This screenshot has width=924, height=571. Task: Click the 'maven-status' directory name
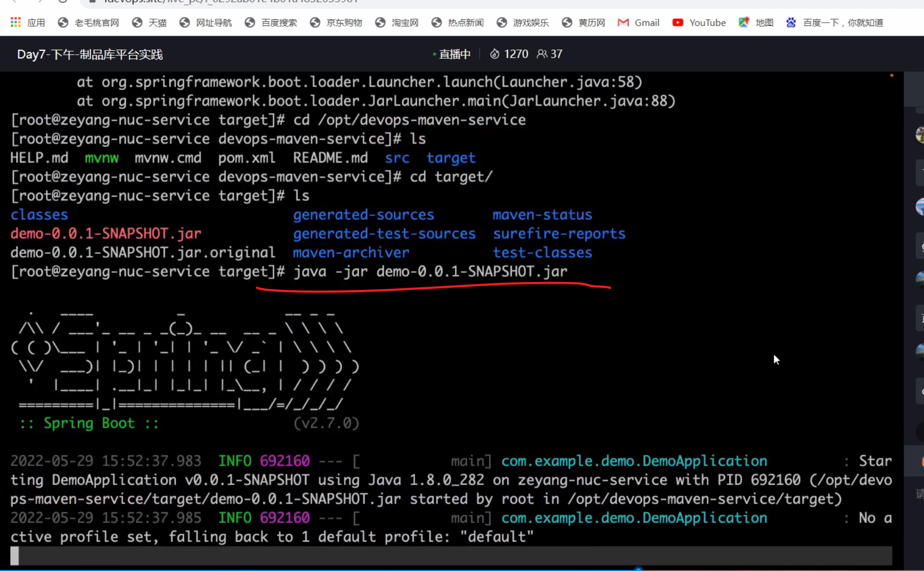[x=542, y=215]
